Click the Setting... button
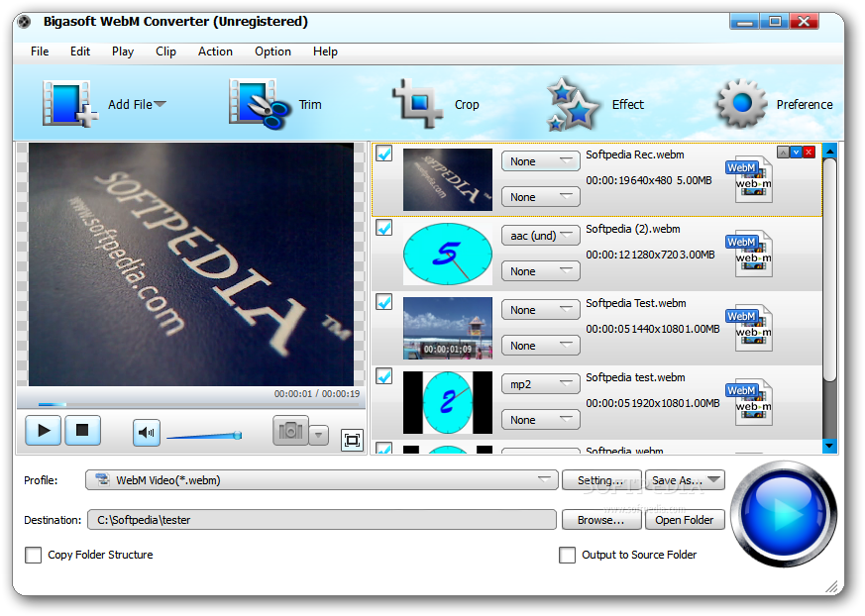Screen dimensions: 865x616 point(601,480)
